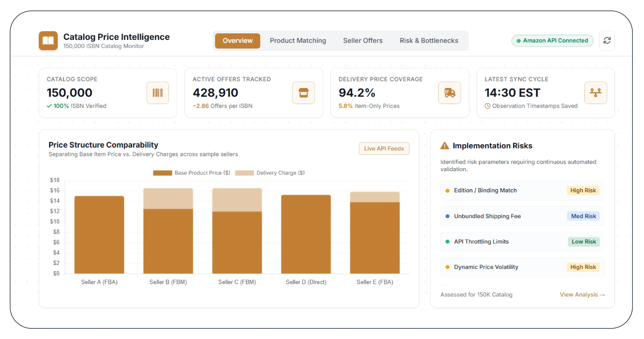This screenshot has height=339, width=644.
Task: Click the 14:30 EST sync time
Action: [x=512, y=93]
